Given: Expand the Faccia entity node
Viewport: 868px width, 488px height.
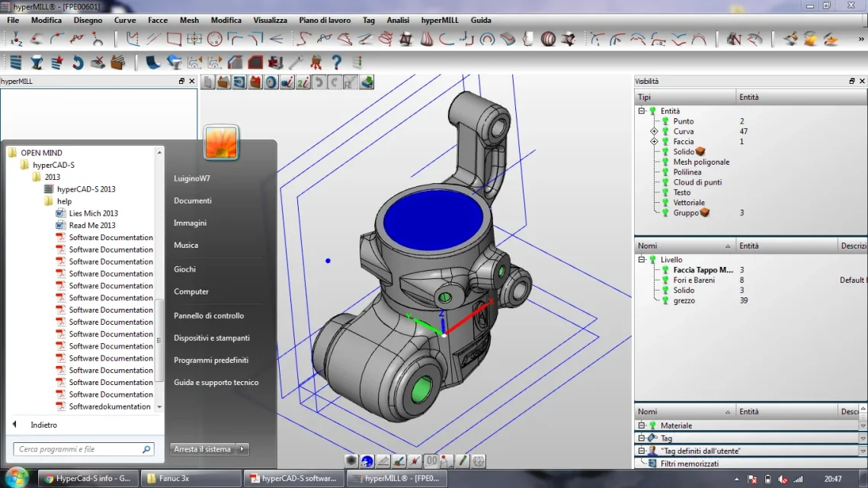Looking at the screenshot, I should 654,142.
